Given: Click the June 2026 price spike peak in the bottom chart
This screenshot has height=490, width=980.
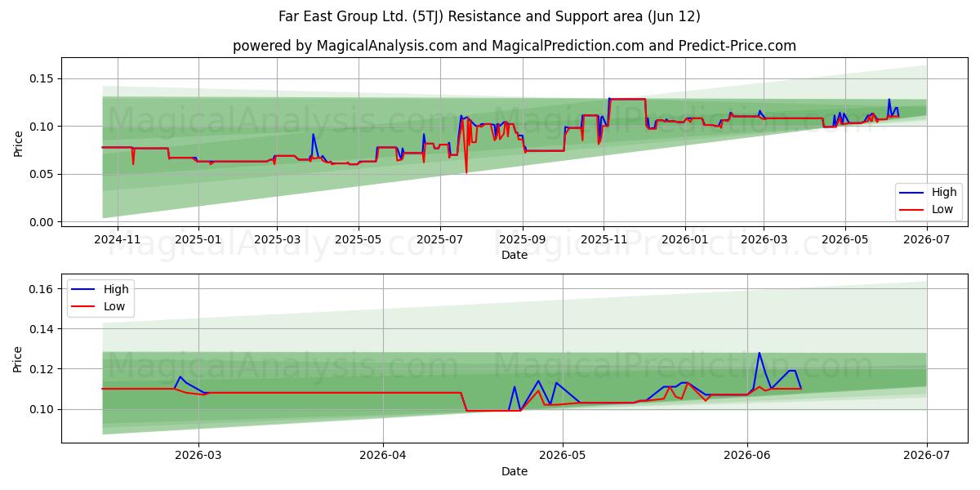Looking at the screenshot, I should point(759,353).
